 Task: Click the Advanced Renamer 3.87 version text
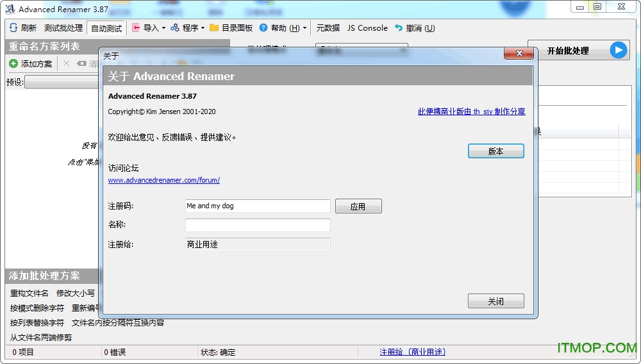coord(153,96)
